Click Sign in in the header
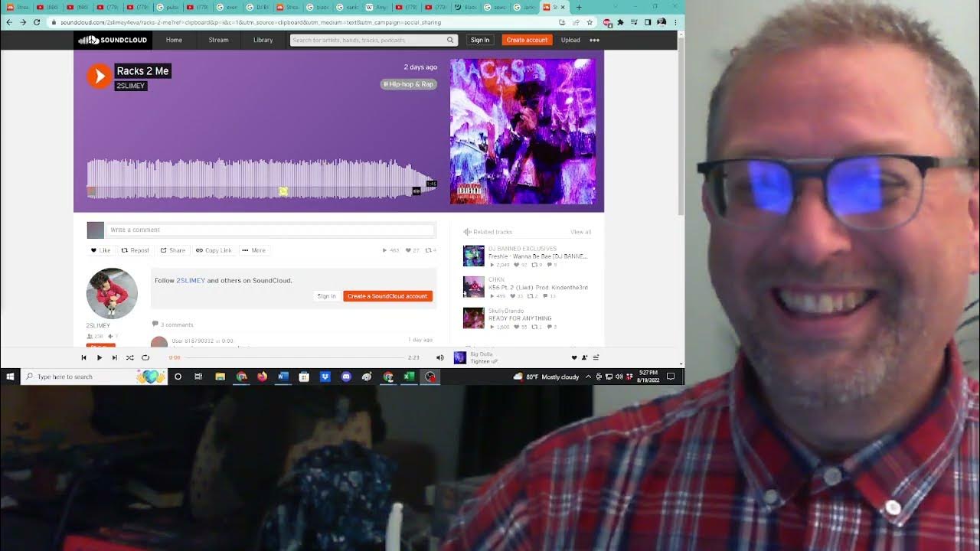 (480, 40)
